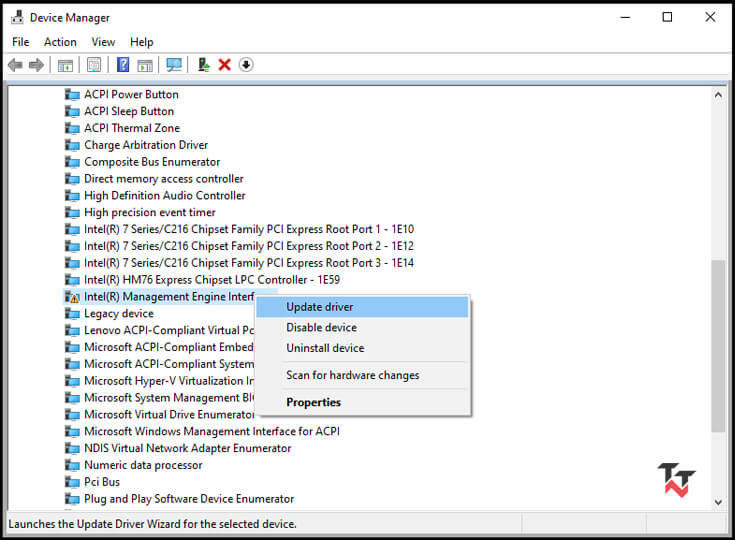This screenshot has height=540, width=735.
Task: Select Plug and Play Software Device Enumerator
Action: point(189,499)
